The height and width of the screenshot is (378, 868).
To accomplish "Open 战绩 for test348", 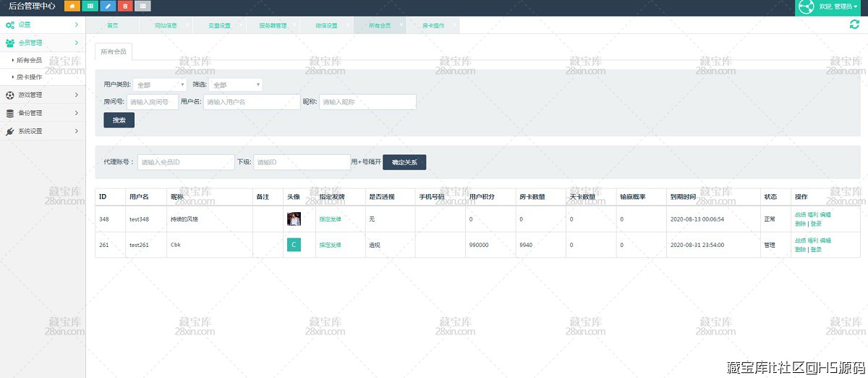I will [800, 215].
